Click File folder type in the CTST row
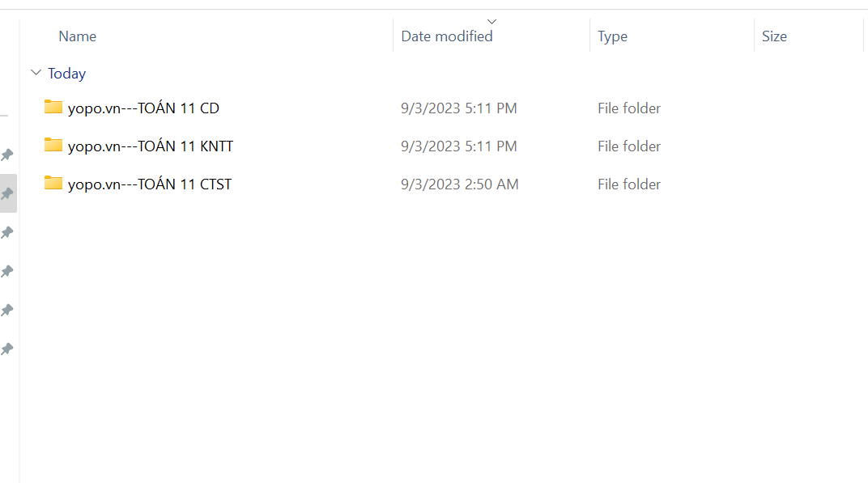This screenshot has width=868, height=483. [629, 184]
